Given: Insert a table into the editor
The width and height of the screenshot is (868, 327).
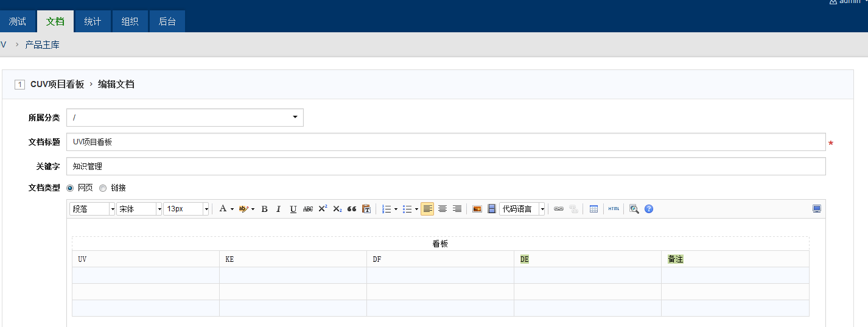Looking at the screenshot, I should tap(593, 209).
